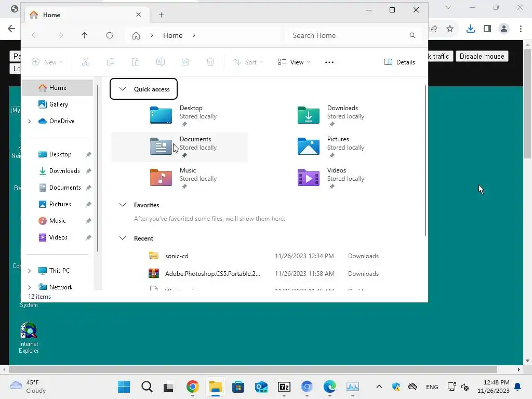532x399 pixels.
Task: Click the Windows Start button
Action: click(124, 387)
